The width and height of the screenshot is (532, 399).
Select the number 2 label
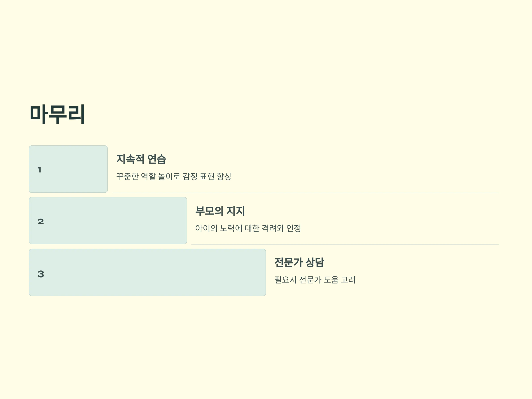pyautogui.click(x=41, y=221)
